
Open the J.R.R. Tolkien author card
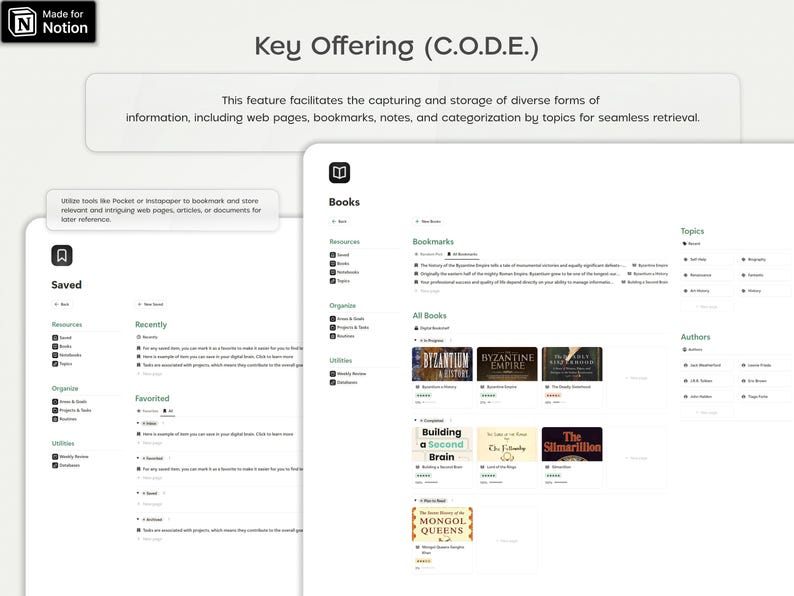tap(706, 381)
